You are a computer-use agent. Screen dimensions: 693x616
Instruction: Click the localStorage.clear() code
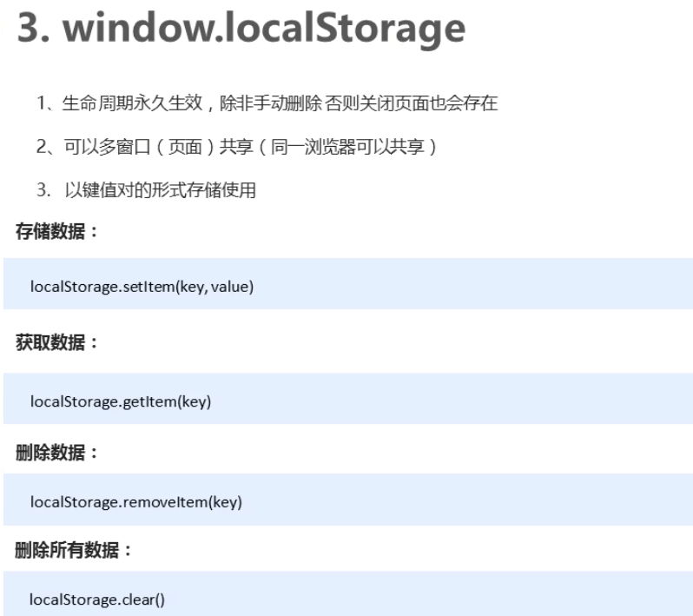pos(97,599)
